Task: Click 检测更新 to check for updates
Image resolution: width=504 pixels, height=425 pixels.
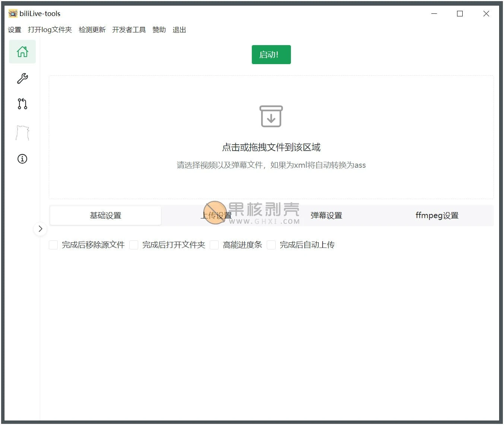Action: coord(92,30)
